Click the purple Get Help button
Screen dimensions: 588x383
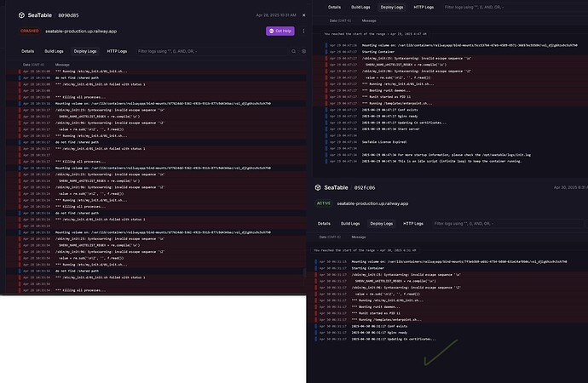coord(280,31)
